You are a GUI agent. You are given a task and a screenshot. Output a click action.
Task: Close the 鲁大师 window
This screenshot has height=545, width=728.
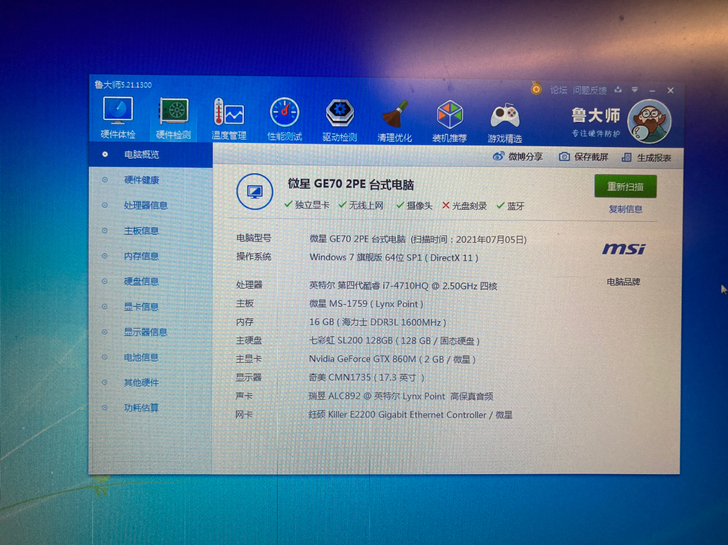pos(670,91)
